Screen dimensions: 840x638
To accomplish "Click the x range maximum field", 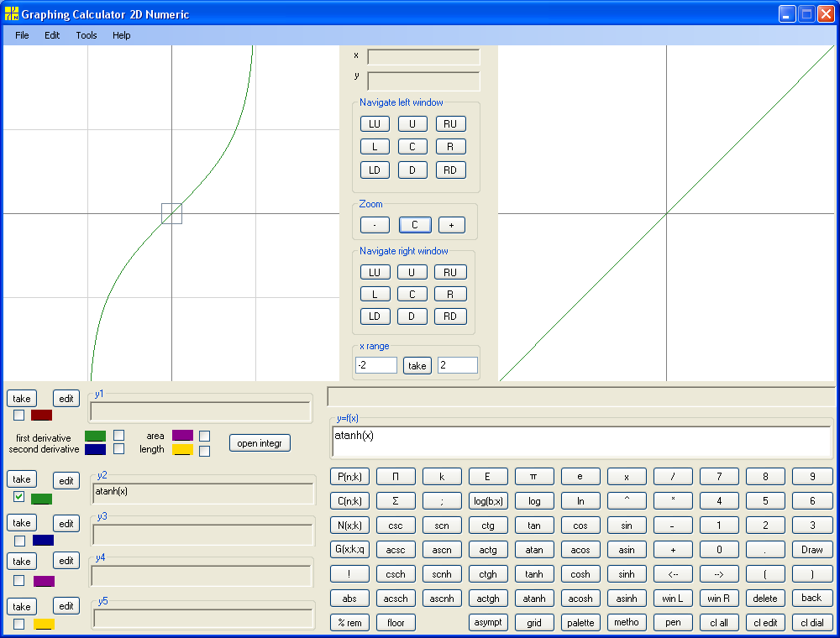I will [x=458, y=365].
